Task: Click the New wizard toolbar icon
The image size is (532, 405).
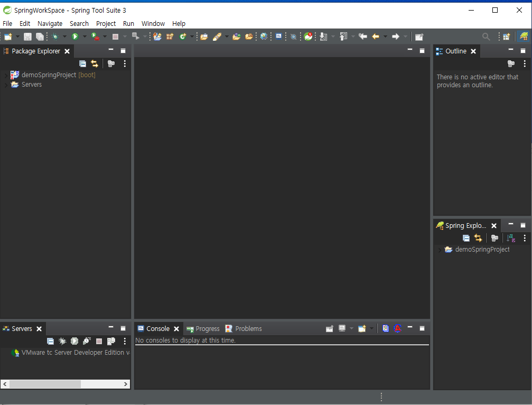Action: tap(8, 36)
